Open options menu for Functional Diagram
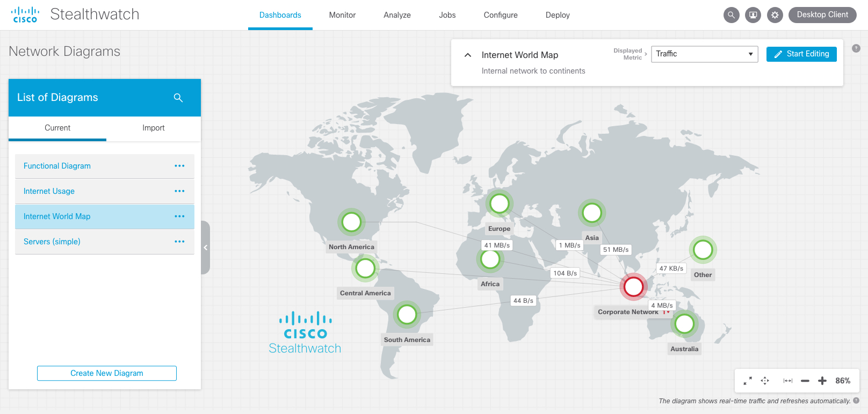This screenshot has height=414, width=868. (179, 166)
